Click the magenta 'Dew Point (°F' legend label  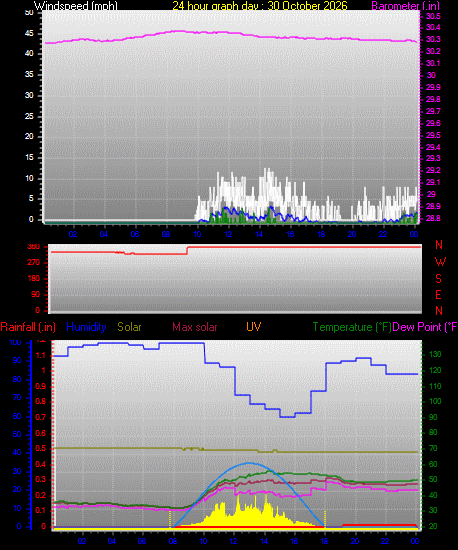click(425, 327)
